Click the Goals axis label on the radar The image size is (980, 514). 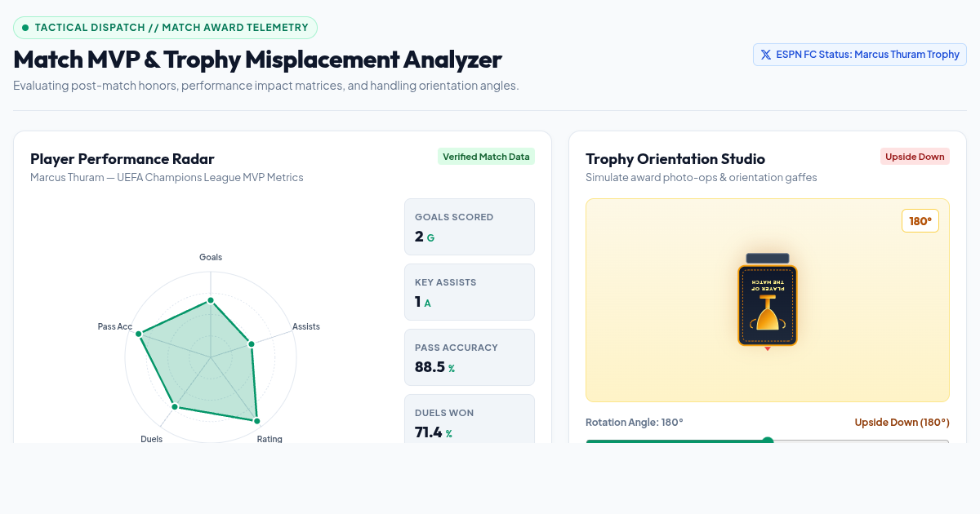211,257
